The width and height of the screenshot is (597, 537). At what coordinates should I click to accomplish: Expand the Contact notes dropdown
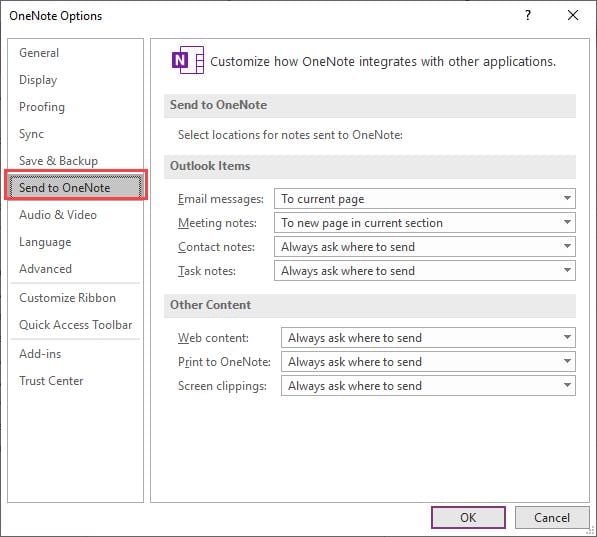point(425,246)
